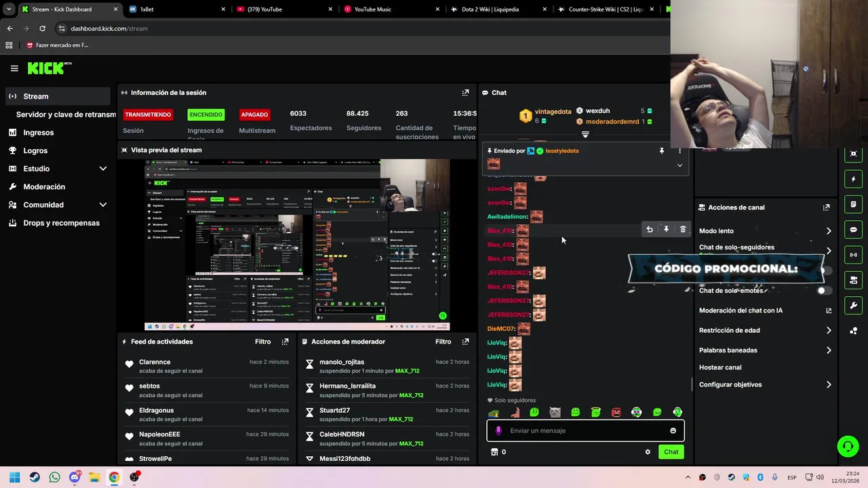The width and height of the screenshot is (868, 488).
Task: Delete the hovered Blas_410 chat message
Action: point(683,230)
